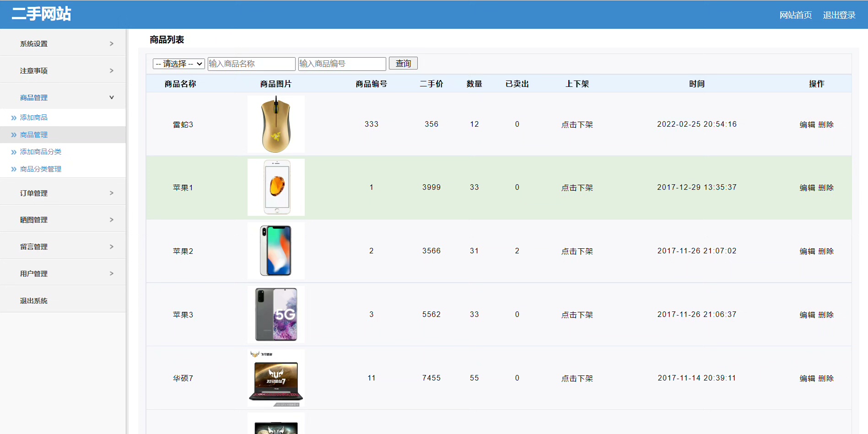The width and height of the screenshot is (868, 434).
Task: Click the 苹果1 iPhone product thumbnail
Action: pos(276,188)
